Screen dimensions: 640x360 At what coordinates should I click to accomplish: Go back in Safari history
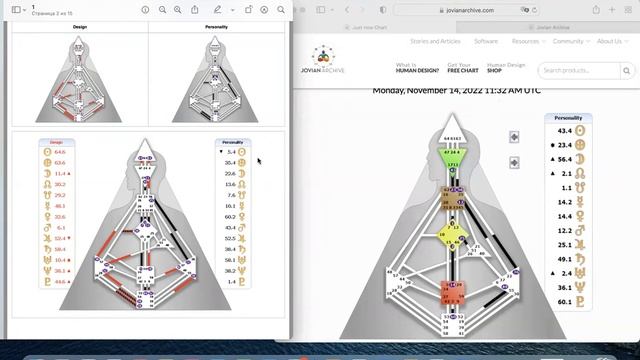347,10
